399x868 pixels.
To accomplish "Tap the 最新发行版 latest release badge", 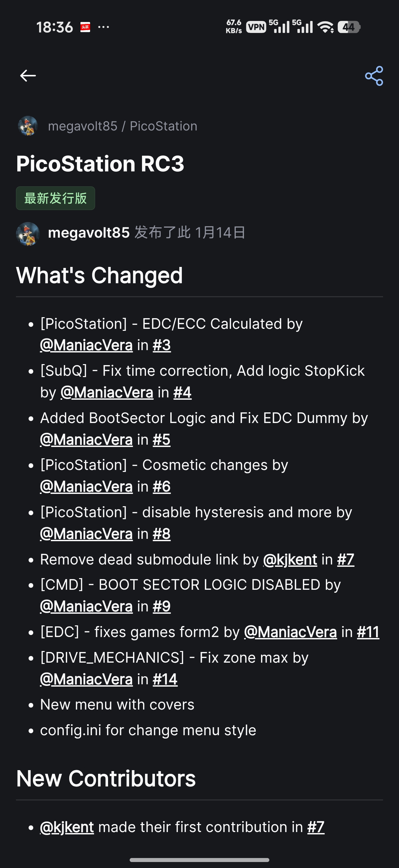I will click(56, 198).
